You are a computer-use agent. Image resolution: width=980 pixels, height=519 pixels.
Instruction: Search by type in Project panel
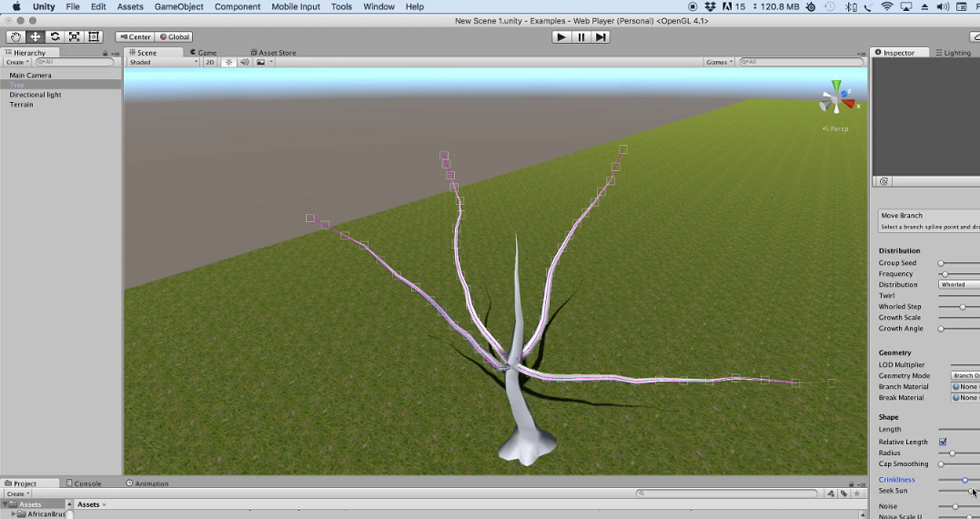pyautogui.click(x=831, y=494)
